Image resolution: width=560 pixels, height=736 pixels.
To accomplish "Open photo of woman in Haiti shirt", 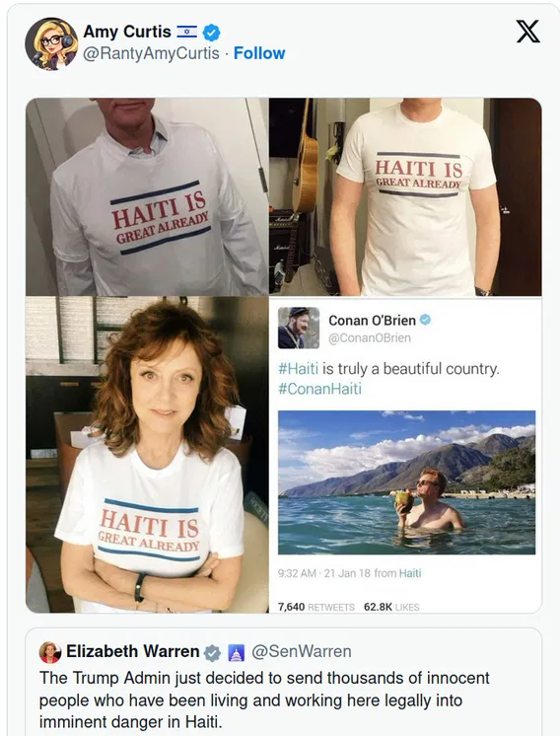I will coord(147,455).
